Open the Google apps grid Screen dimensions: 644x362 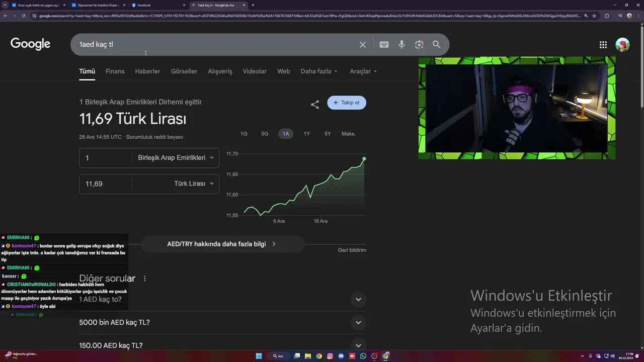(x=603, y=45)
